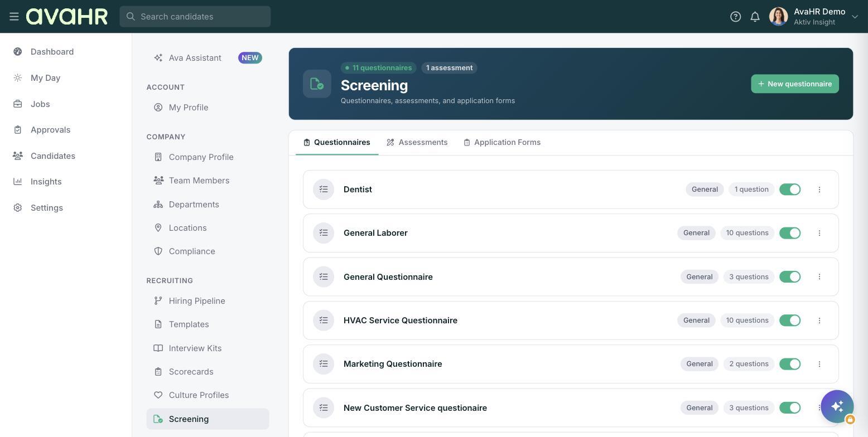Open Hiring Pipeline settings

(208, 301)
